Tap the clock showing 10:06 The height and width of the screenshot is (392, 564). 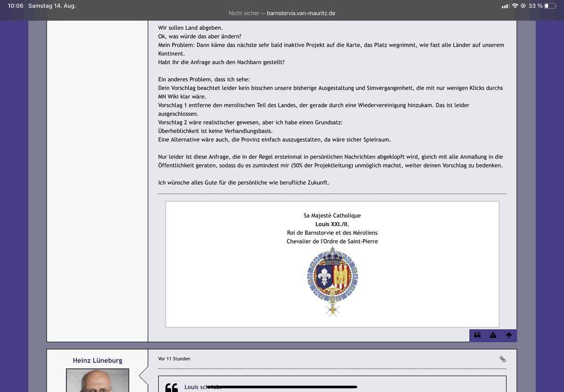(x=16, y=6)
